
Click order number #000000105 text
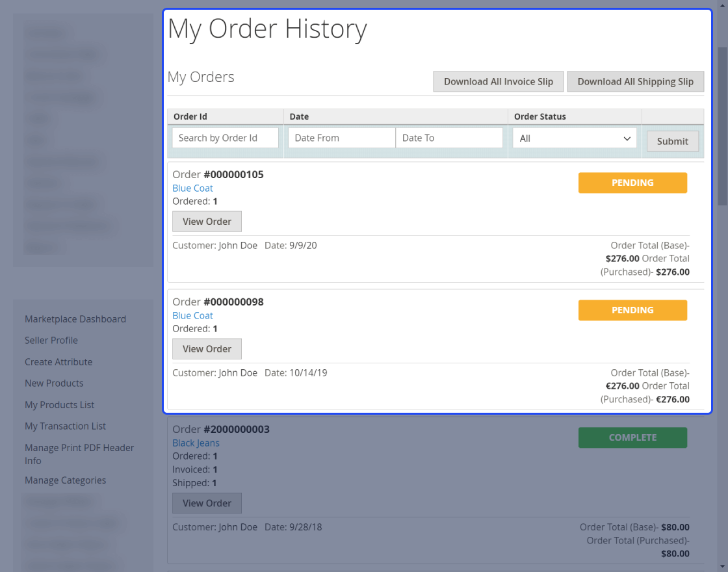pos(233,175)
